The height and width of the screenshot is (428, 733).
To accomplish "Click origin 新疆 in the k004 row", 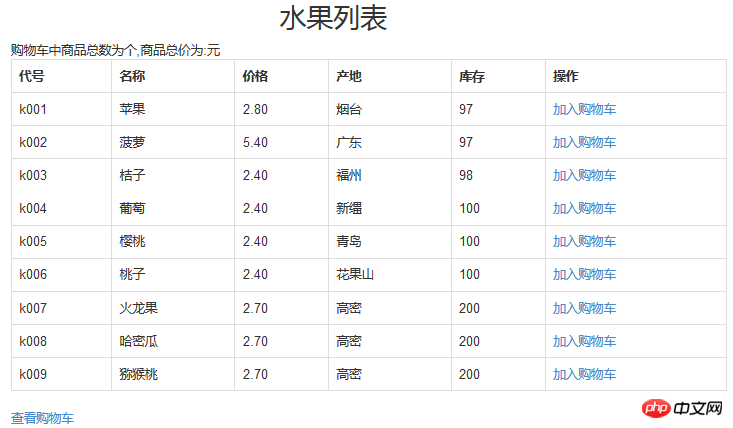I will (x=349, y=208).
